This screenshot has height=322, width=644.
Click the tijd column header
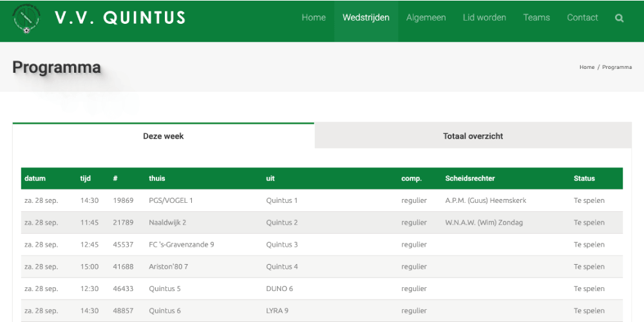(86, 178)
